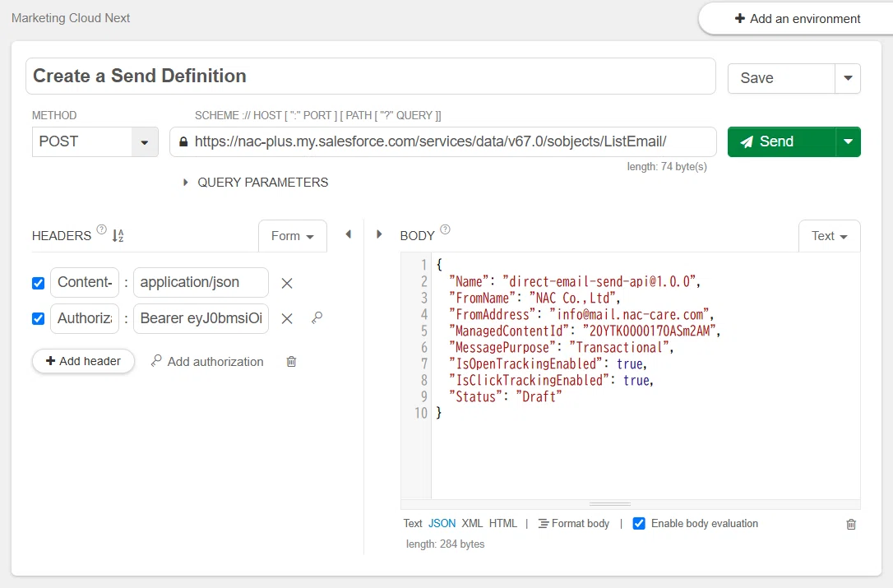Click the green Send button
The image size is (893, 588).
[x=781, y=142]
